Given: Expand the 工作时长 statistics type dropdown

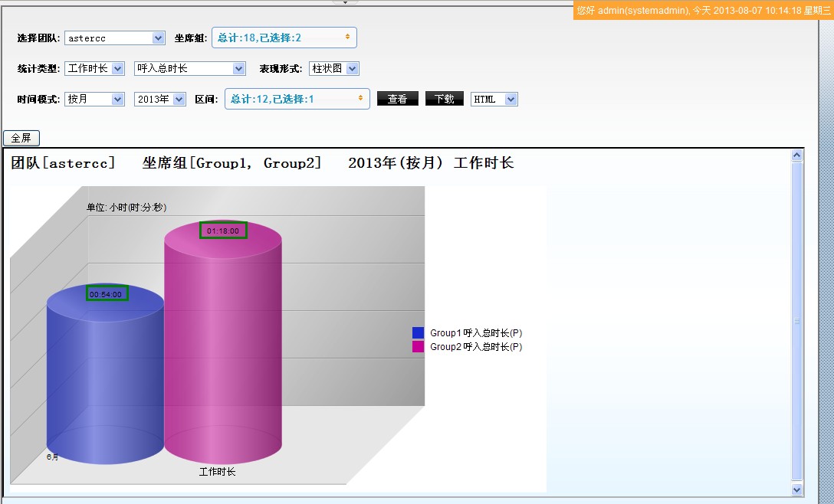Looking at the screenshot, I should coord(95,69).
